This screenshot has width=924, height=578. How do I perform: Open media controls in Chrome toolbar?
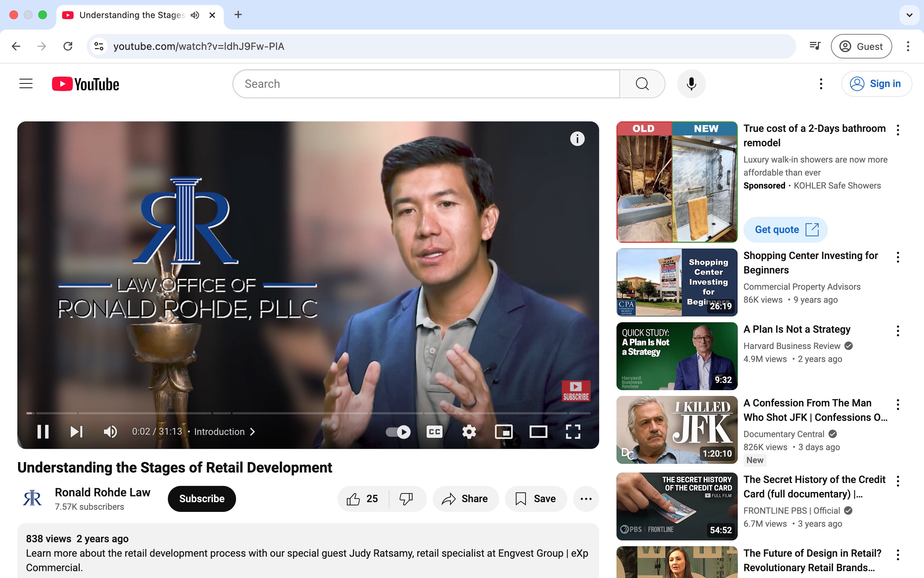click(815, 46)
